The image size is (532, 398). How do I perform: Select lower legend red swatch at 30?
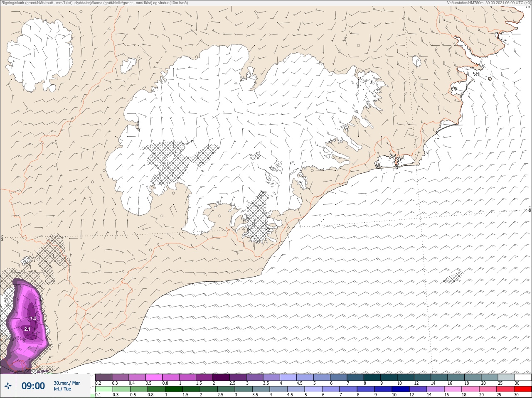click(523, 389)
